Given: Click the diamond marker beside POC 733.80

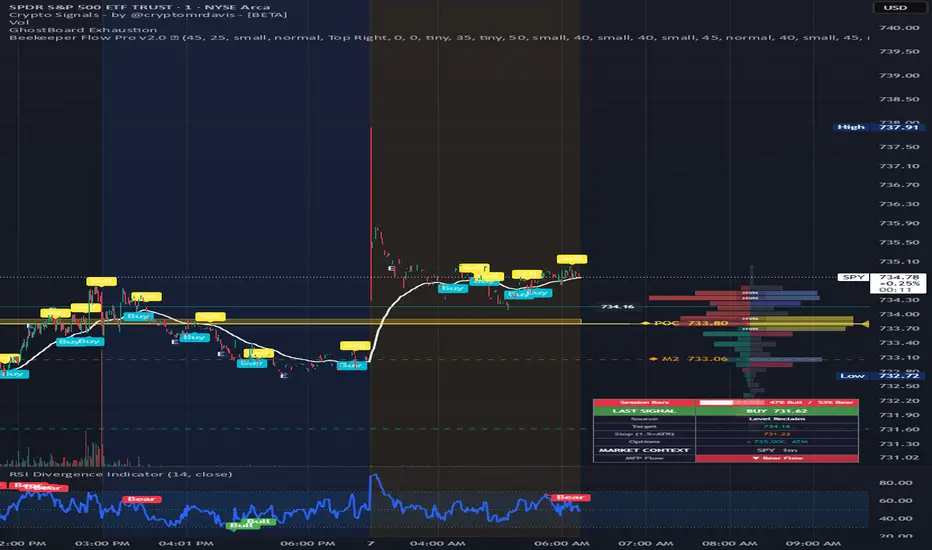Looking at the screenshot, I should 646,323.
